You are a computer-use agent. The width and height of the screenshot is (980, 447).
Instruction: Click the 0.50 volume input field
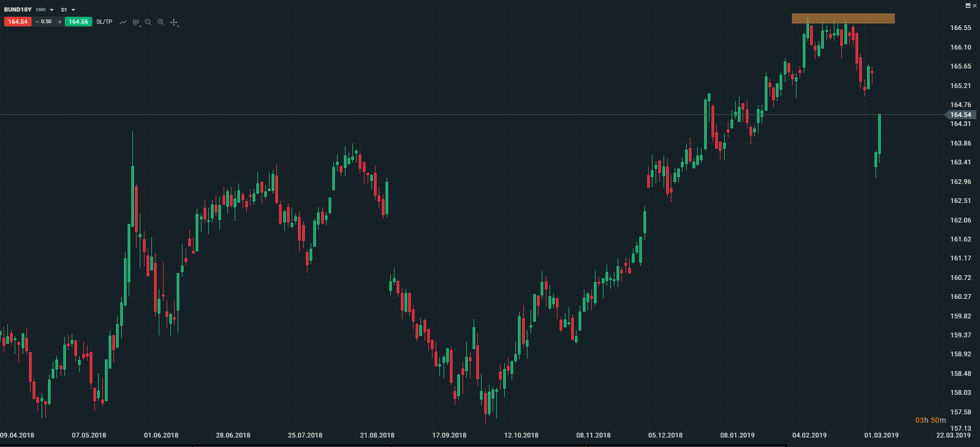pyautogui.click(x=46, y=22)
